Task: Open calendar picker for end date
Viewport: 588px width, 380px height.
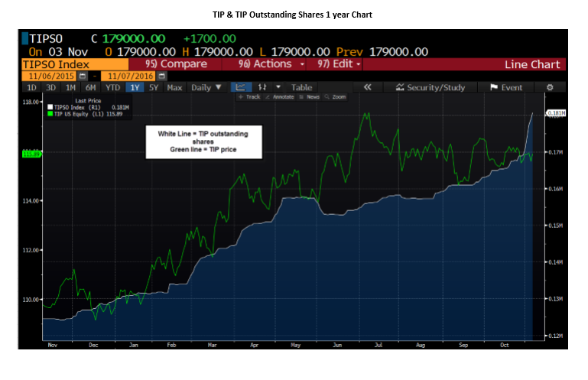Action: [161, 76]
